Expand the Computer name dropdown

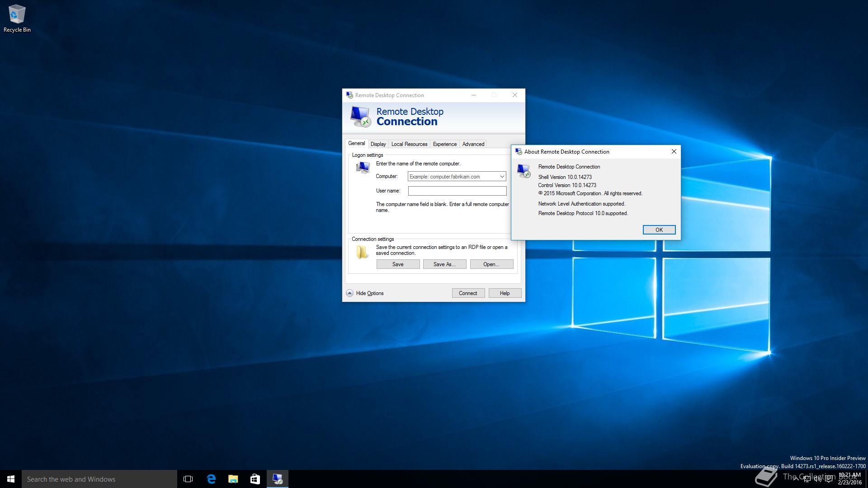click(x=502, y=177)
